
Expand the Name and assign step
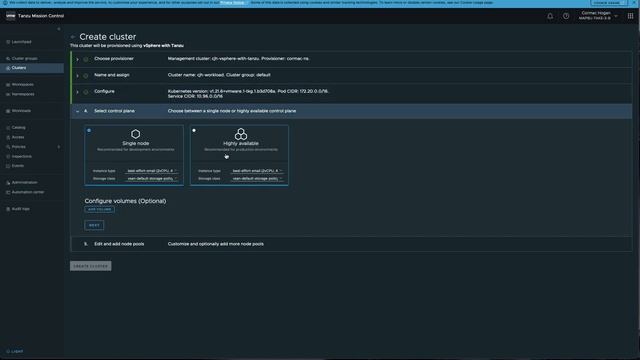[x=78, y=76]
